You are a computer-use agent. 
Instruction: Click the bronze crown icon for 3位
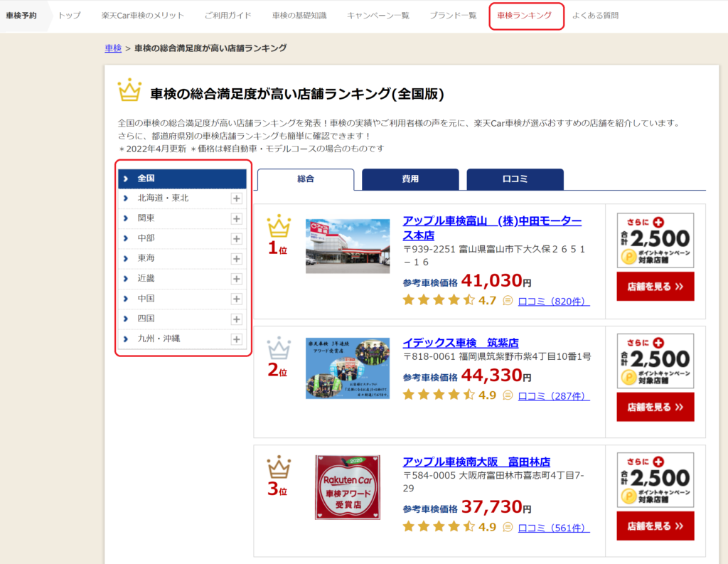click(x=279, y=467)
